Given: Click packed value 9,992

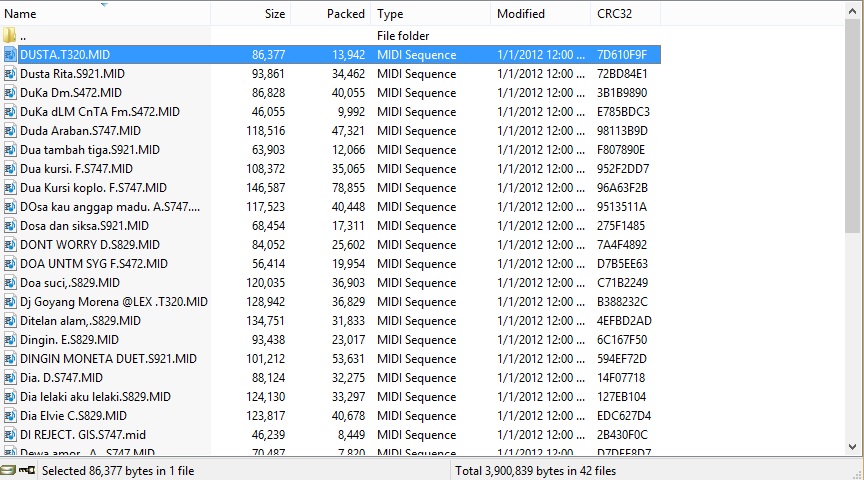Looking at the screenshot, I should tap(352, 111).
